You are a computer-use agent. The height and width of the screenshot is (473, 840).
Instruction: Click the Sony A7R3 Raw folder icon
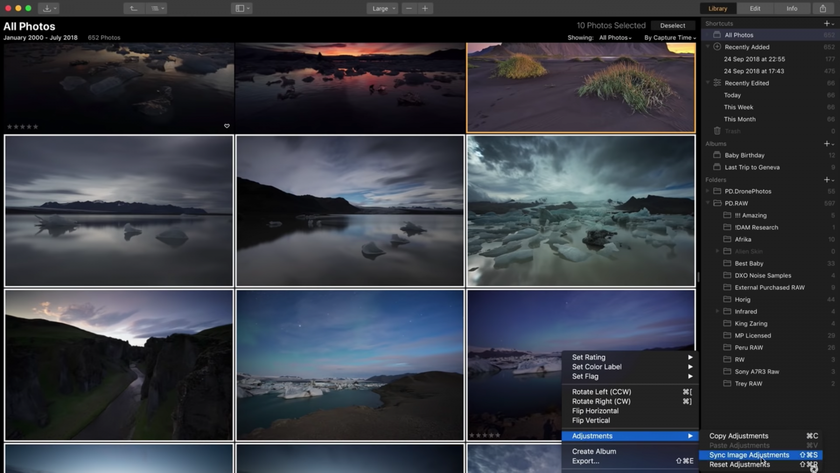pyautogui.click(x=727, y=371)
